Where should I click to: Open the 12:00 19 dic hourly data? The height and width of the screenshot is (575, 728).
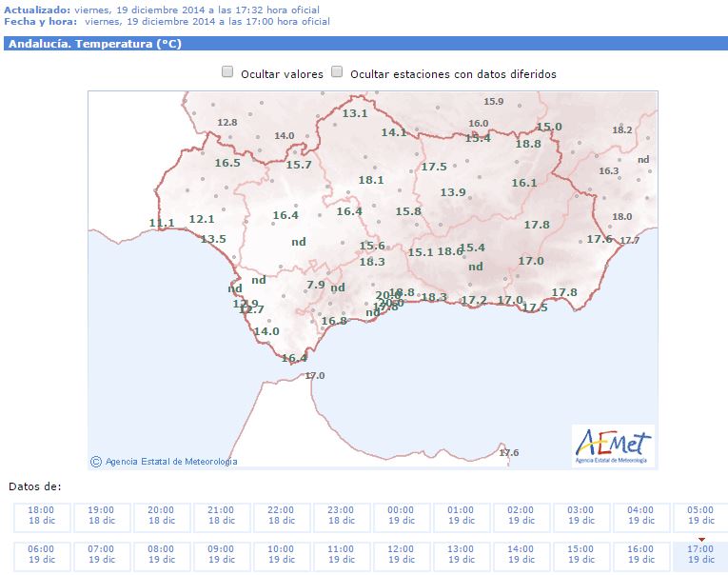401,555
